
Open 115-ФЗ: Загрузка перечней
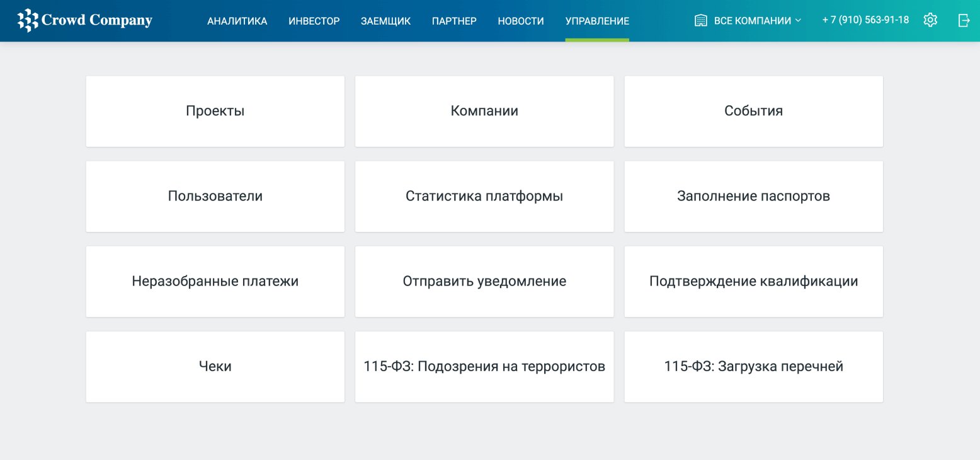tap(753, 367)
